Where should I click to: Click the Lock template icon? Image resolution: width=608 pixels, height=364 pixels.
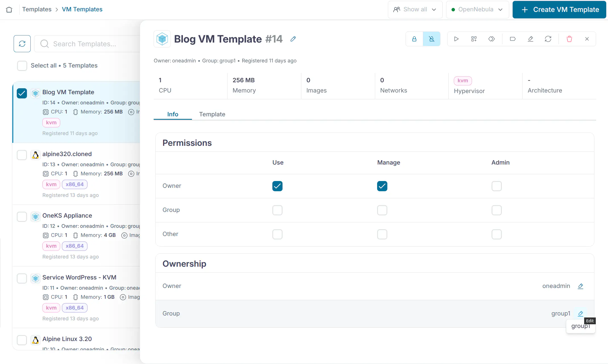click(x=414, y=39)
